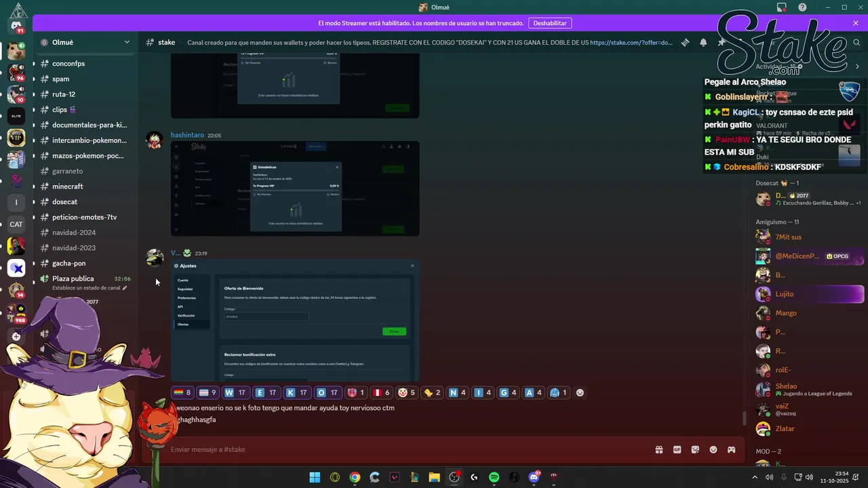Click the message input field for #stake
Viewport: 868px width, 488px height.
coord(407,449)
